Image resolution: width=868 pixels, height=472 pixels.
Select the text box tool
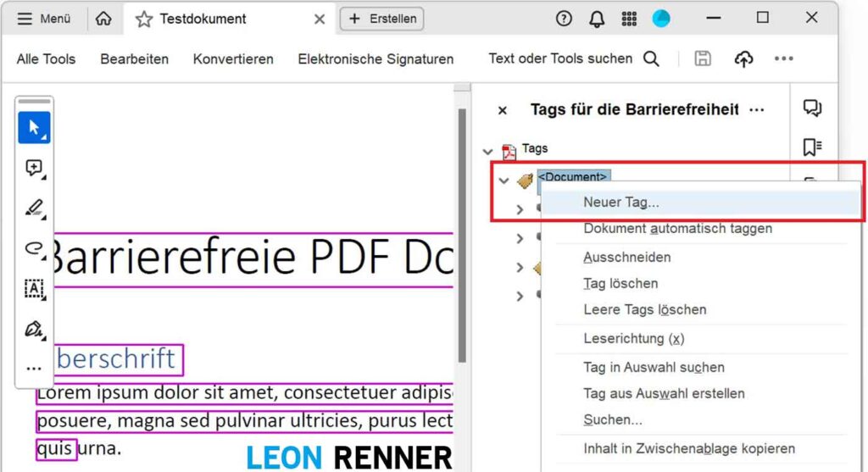point(34,288)
